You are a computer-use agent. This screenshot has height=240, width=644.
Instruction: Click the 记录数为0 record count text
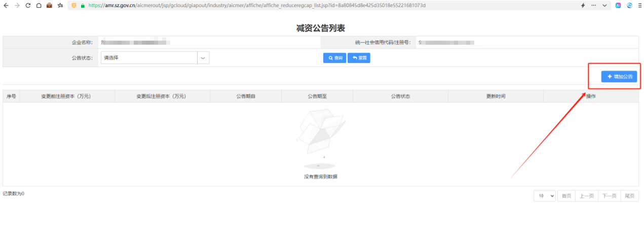point(14,194)
